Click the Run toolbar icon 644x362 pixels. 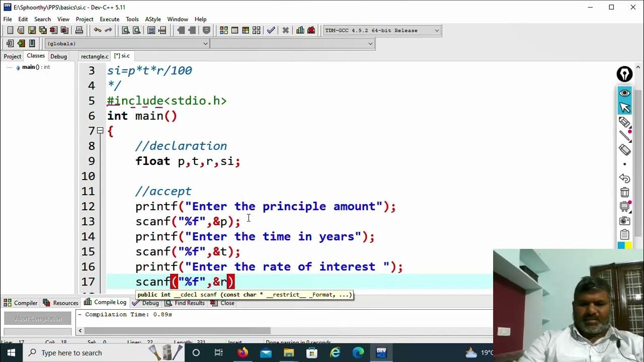[x=234, y=30]
